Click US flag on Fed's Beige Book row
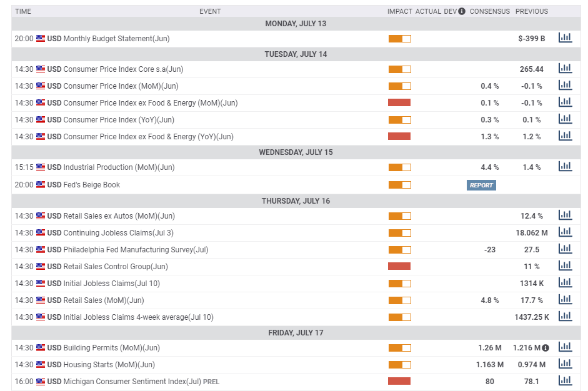Viewport: 588px width, 391px height. point(41,184)
